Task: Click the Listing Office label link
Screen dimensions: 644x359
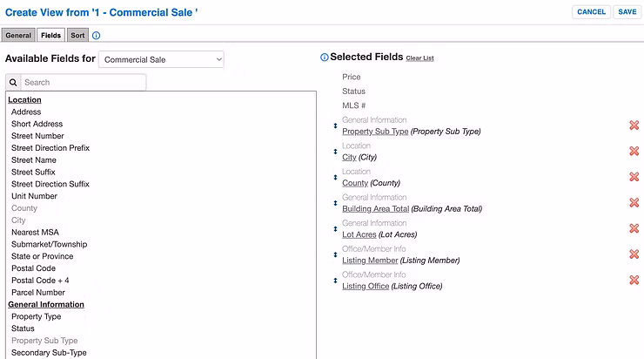Action: tap(366, 286)
